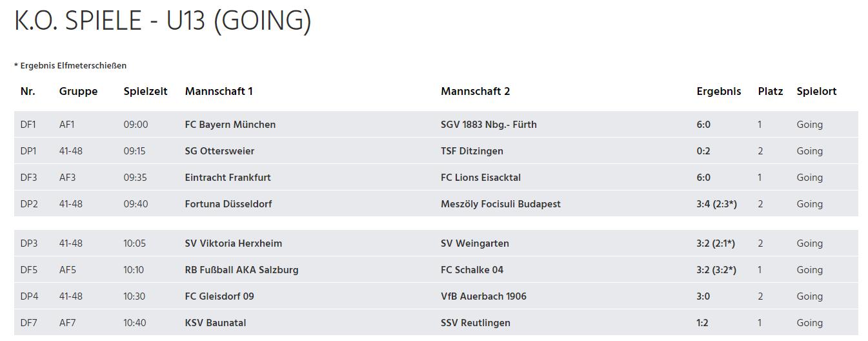Open Fortuna Düsseldorf team entry
The width and height of the screenshot is (868, 341).
[228, 204]
